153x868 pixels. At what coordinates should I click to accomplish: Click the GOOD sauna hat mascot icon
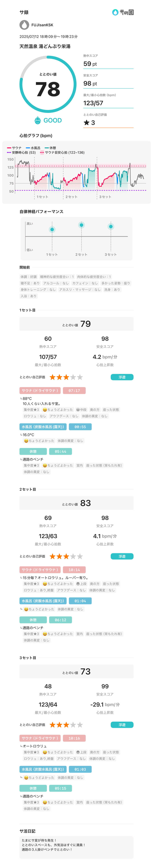point(38,120)
